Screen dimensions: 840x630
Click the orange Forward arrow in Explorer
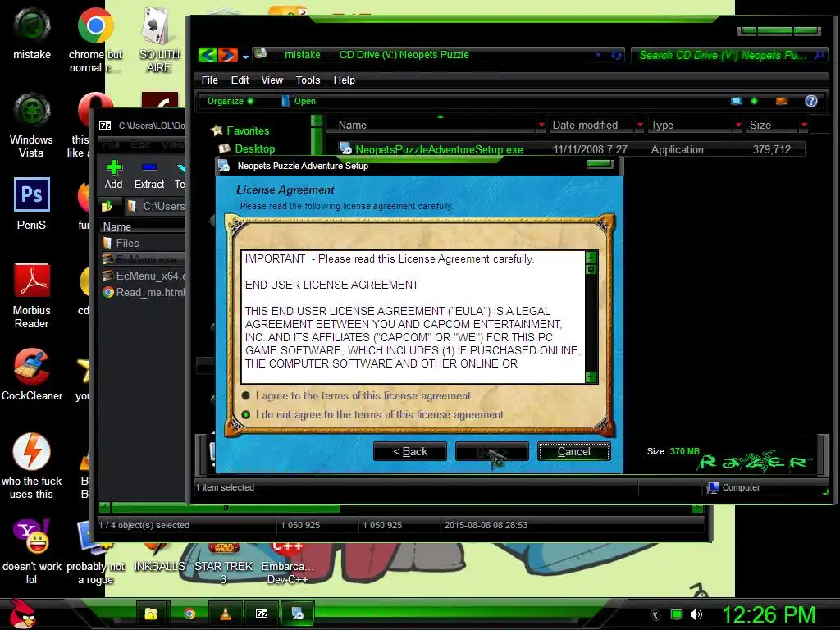click(228, 55)
